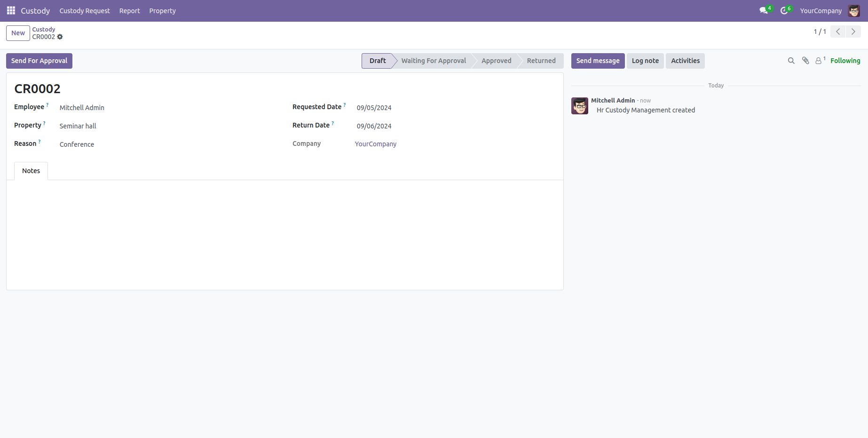Open the Custody Request menu
This screenshot has width=868, height=438.
point(85,11)
